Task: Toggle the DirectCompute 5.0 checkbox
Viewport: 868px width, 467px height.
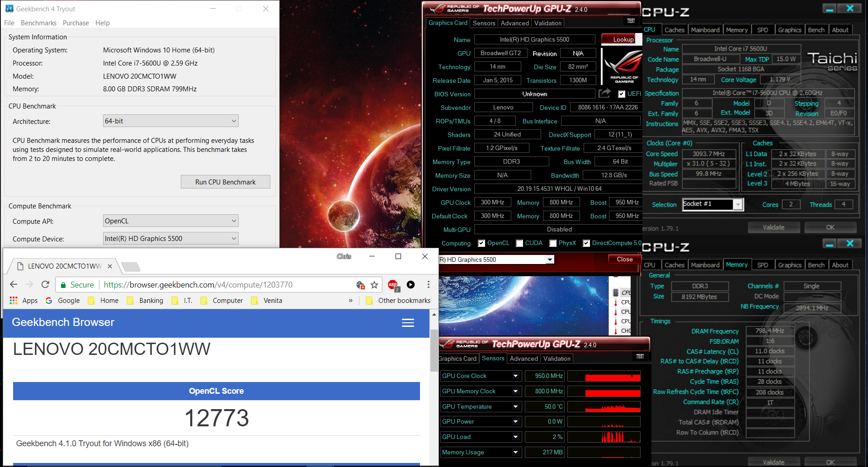Action: (586, 243)
